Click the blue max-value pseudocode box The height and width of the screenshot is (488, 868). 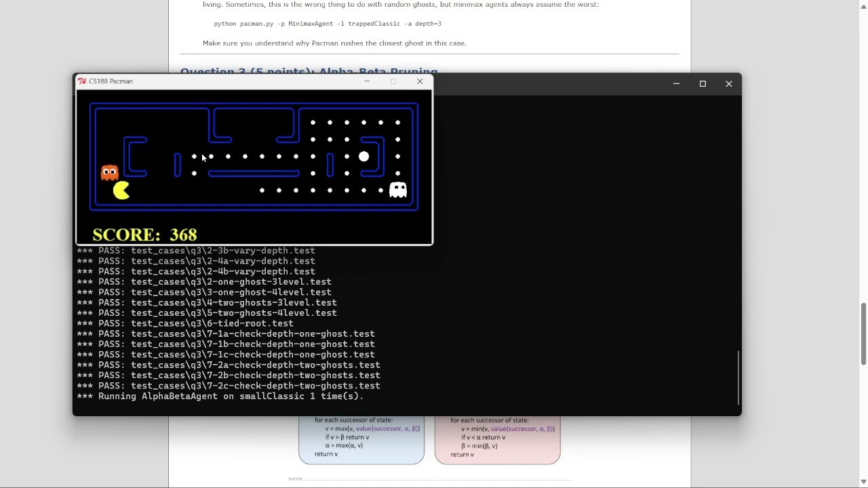(x=362, y=441)
